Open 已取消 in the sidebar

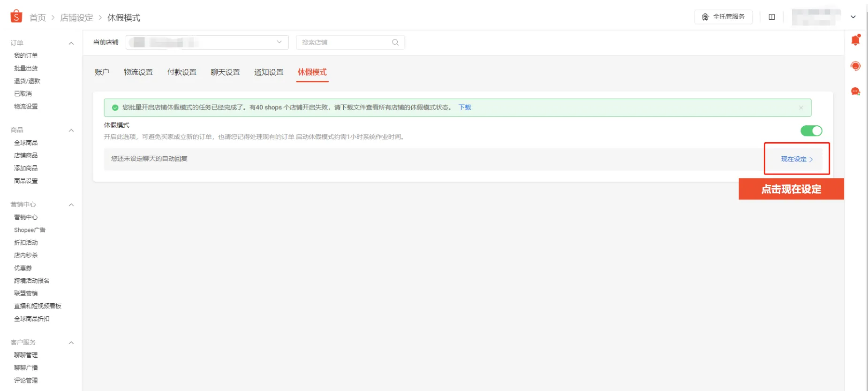[23, 94]
